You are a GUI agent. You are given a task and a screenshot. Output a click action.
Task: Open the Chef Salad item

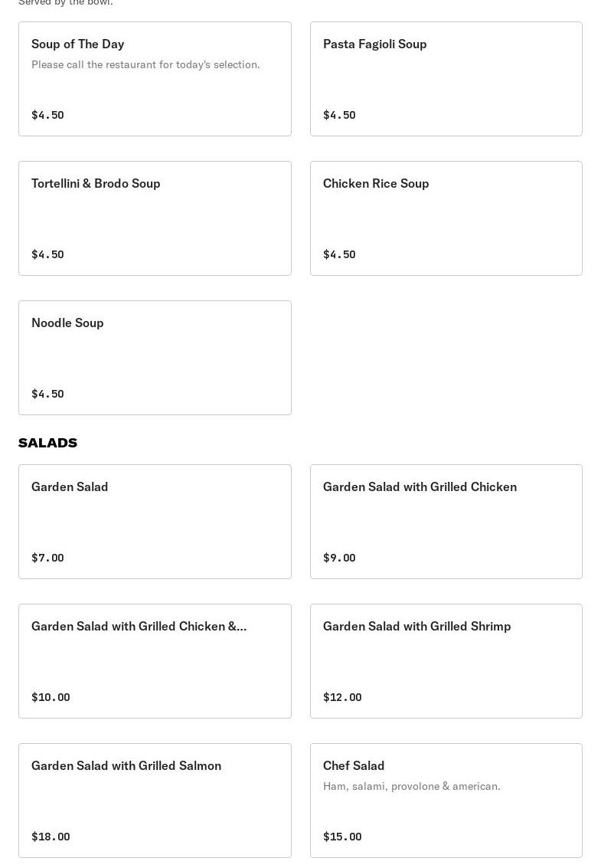[446, 801]
